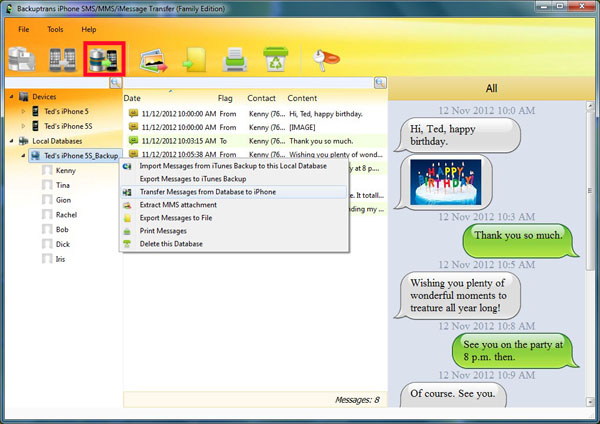Screen dimensions: 600x424
Task: Open the Tools menu
Action: coord(55,29)
